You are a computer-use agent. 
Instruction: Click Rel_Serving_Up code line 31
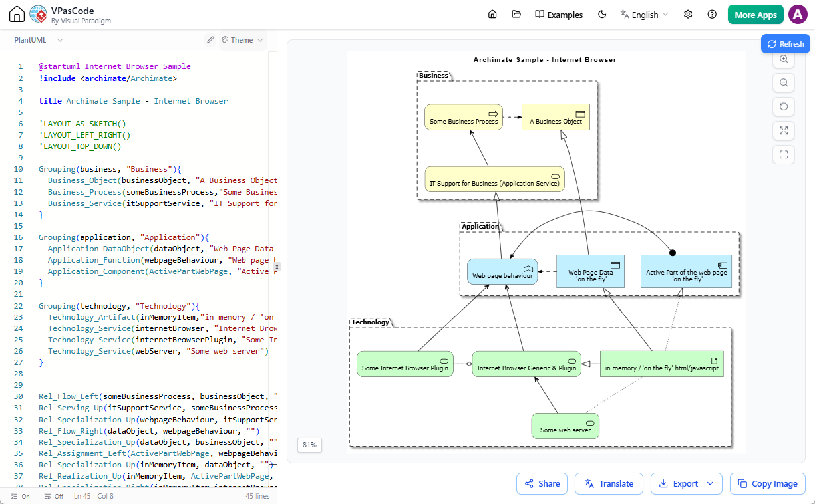pyautogui.click(x=158, y=408)
